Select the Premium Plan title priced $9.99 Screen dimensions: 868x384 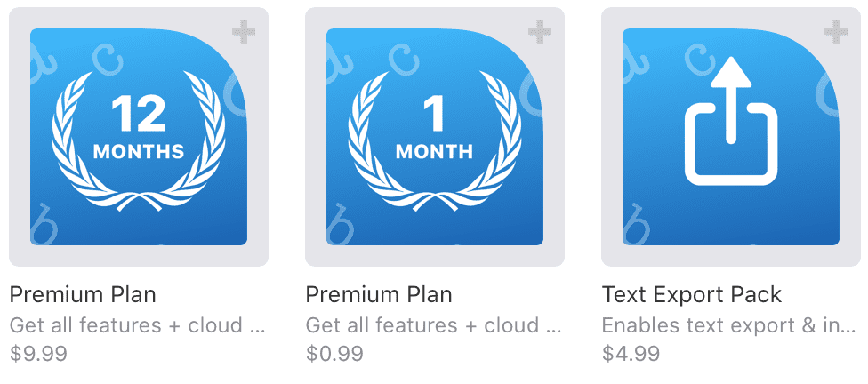pos(83,294)
